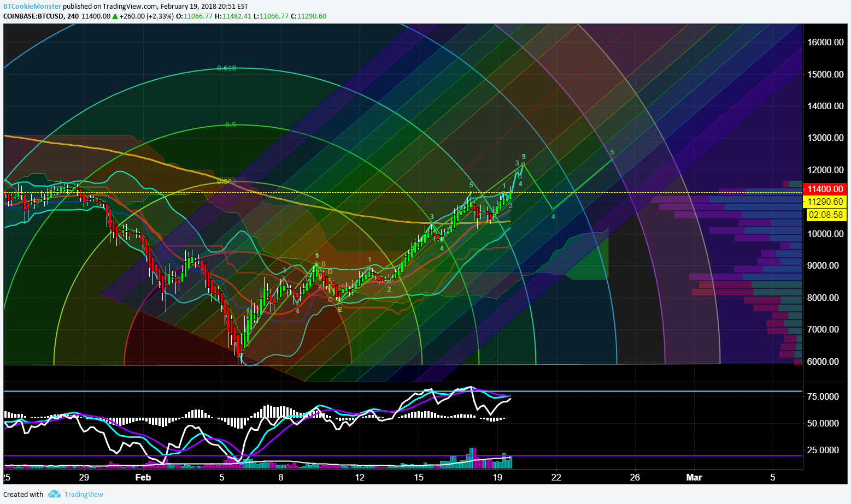851x504 pixels.
Task: Click the 6000.00 price axis label
Action: pyautogui.click(x=823, y=361)
